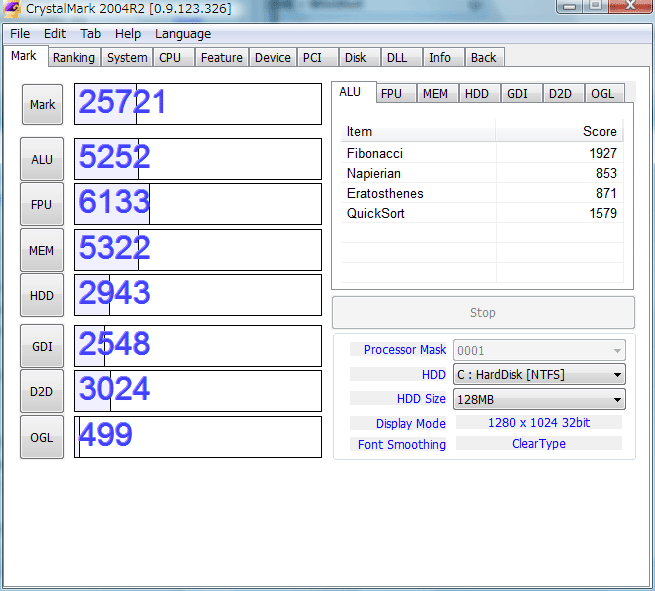This screenshot has height=591, width=655.
Task: Open the Language menu
Action: pyautogui.click(x=183, y=34)
